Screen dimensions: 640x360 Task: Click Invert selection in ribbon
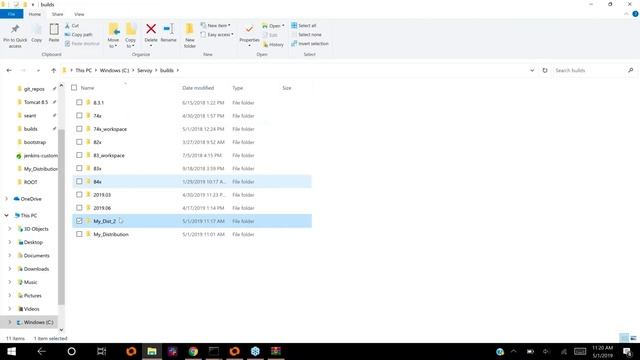[x=310, y=44]
